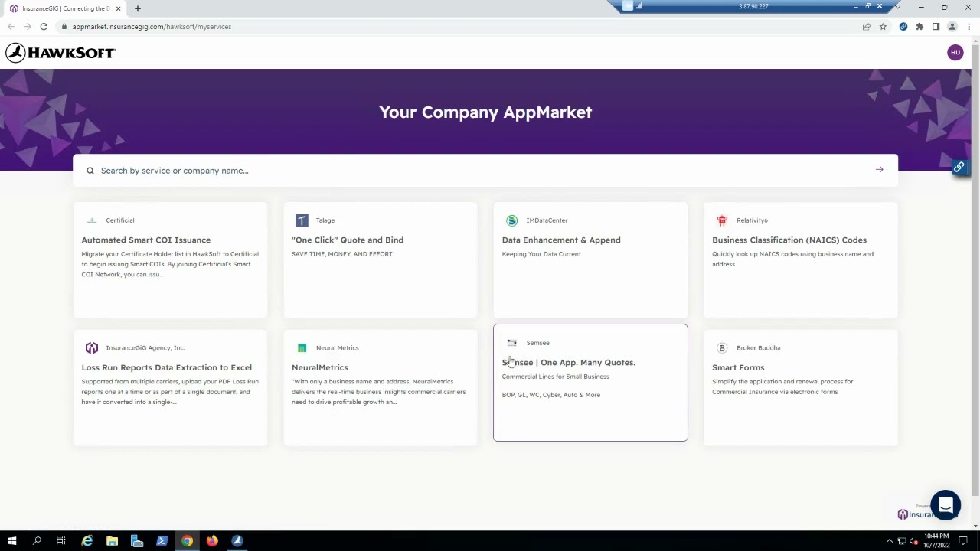Submit search with the arrow icon

point(879,170)
